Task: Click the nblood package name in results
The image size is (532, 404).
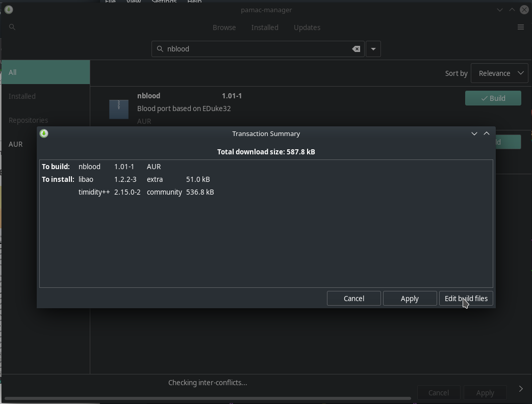Action: click(148, 96)
